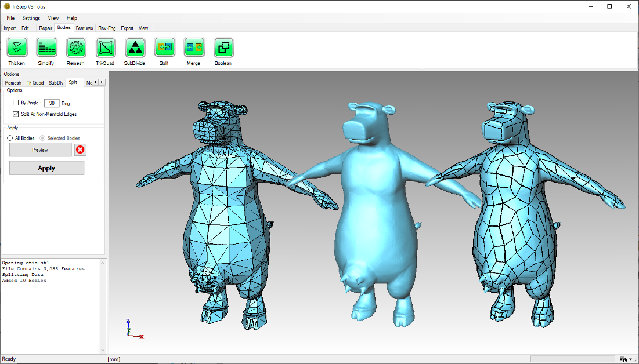
Task: Open the Rev-Eng ribbon tab
Action: point(107,28)
